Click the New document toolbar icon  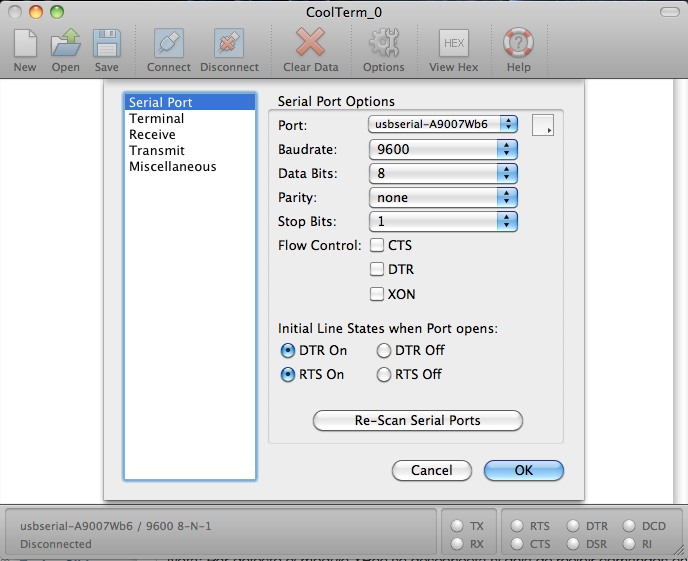(25, 43)
